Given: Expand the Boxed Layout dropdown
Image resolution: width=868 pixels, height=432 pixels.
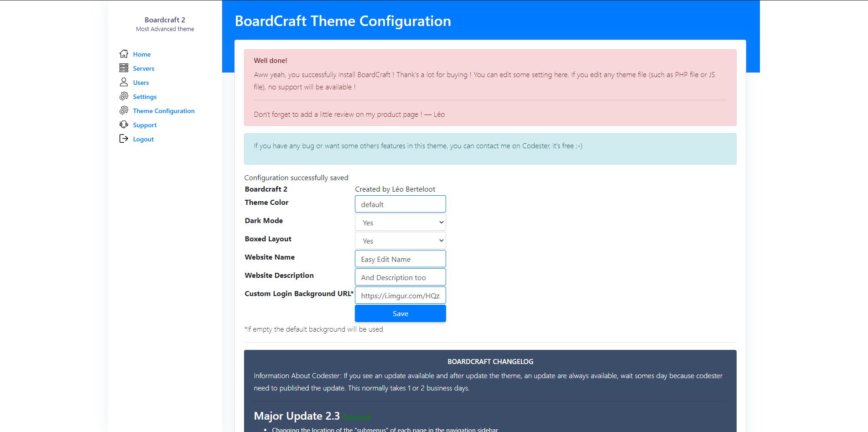Looking at the screenshot, I should pos(400,241).
